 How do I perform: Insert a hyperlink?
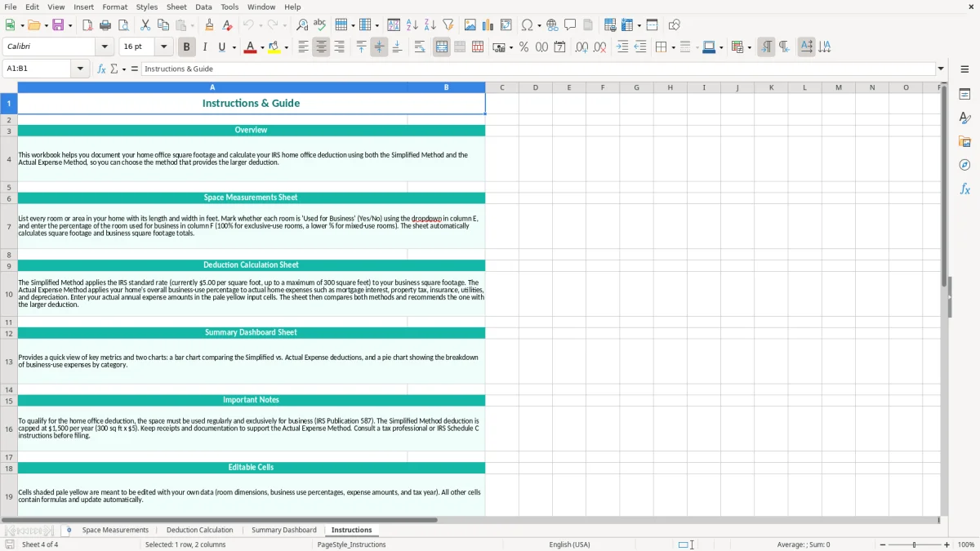point(552,25)
